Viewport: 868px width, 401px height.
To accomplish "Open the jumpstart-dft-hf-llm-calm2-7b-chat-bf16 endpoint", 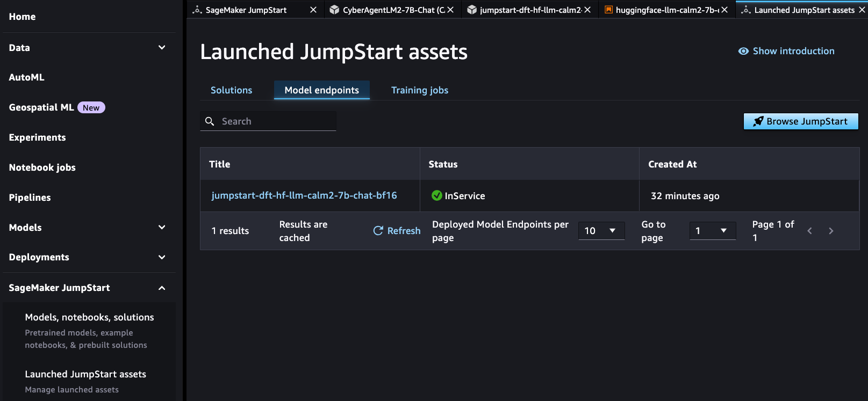I will click(x=304, y=195).
